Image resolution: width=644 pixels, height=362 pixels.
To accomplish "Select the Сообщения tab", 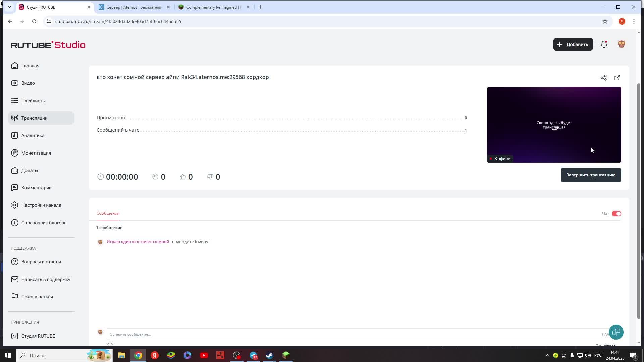I will coord(108,213).
